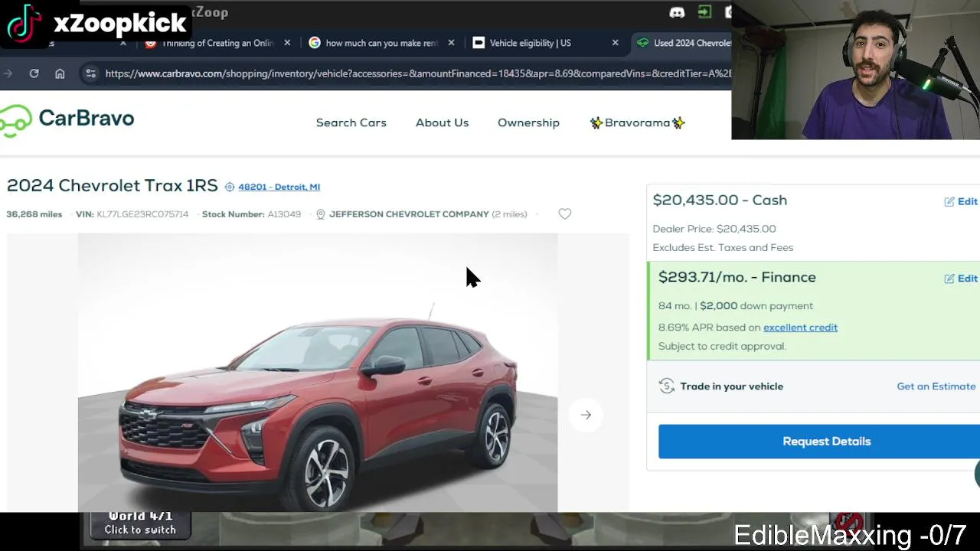Edit the Finance payment option

point(961,279)
